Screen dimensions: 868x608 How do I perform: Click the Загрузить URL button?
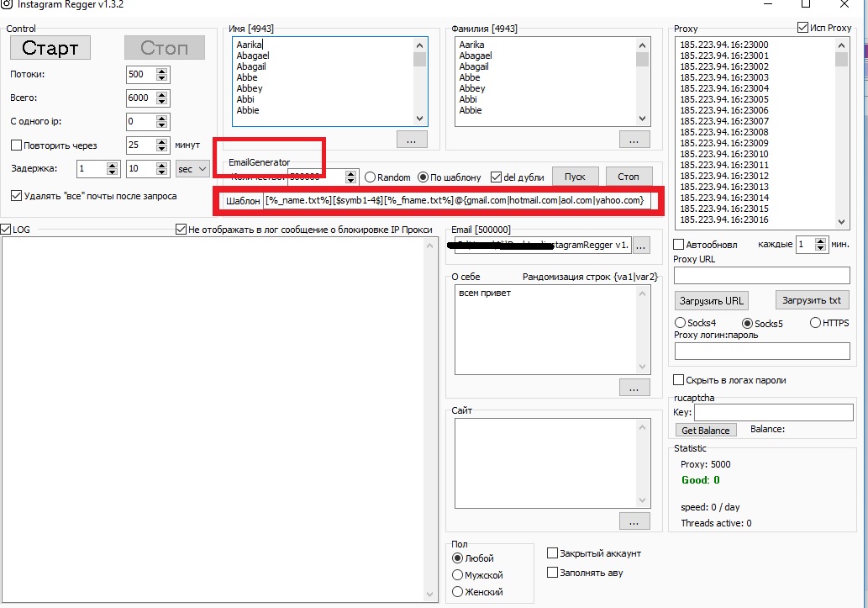[x=712, y=300]
